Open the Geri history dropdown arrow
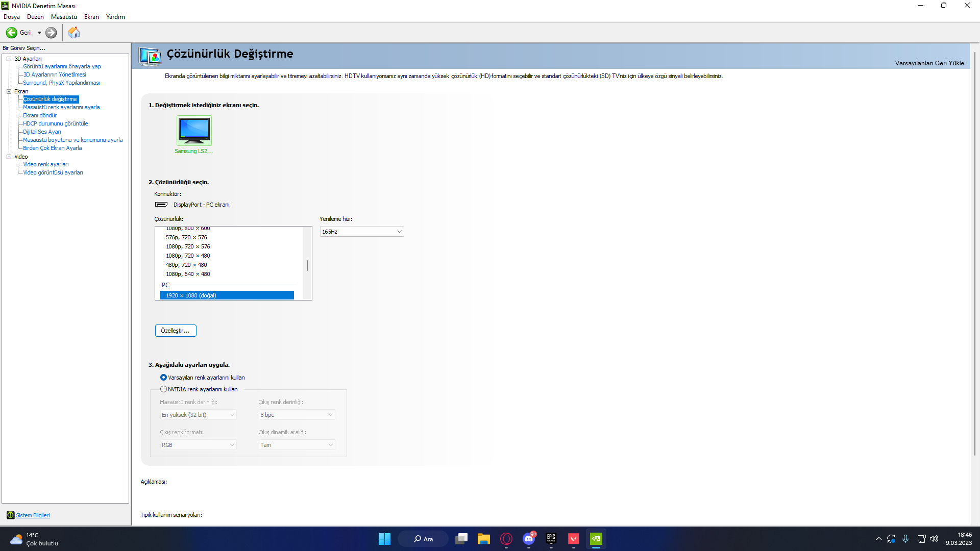Image resolution: width=980 pixels, height=551 pixels. 39,33
